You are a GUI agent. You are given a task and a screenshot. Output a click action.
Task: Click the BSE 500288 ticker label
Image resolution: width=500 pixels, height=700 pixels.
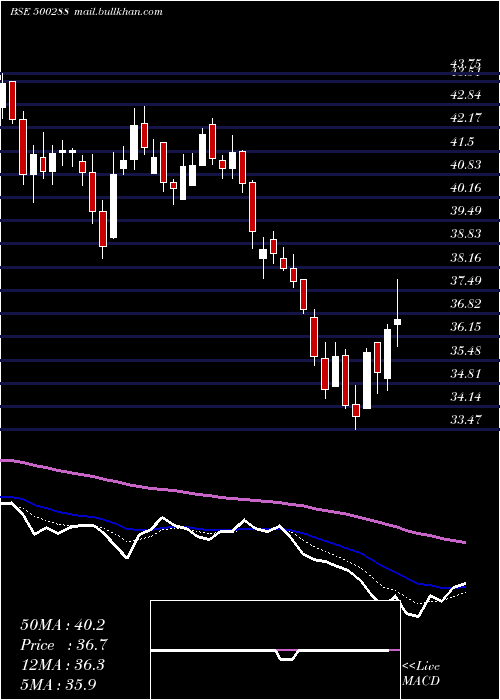coord(39,12)
